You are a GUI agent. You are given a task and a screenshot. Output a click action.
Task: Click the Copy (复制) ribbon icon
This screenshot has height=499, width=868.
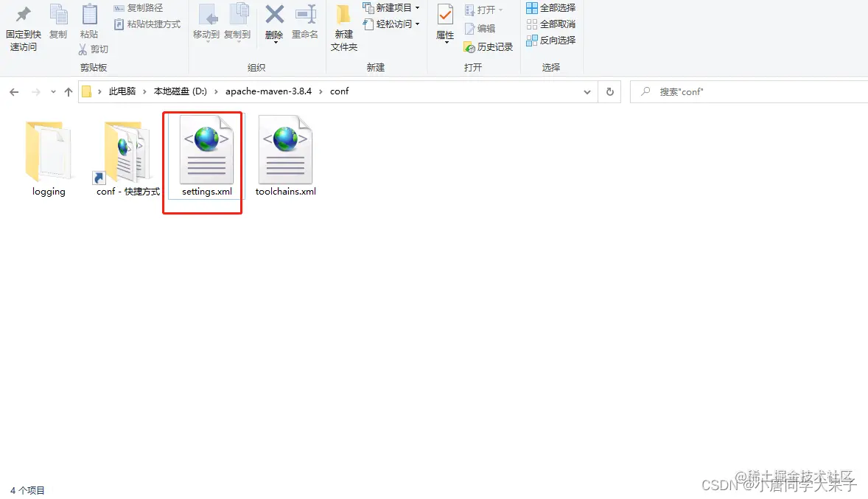click(x=58, y=15)
